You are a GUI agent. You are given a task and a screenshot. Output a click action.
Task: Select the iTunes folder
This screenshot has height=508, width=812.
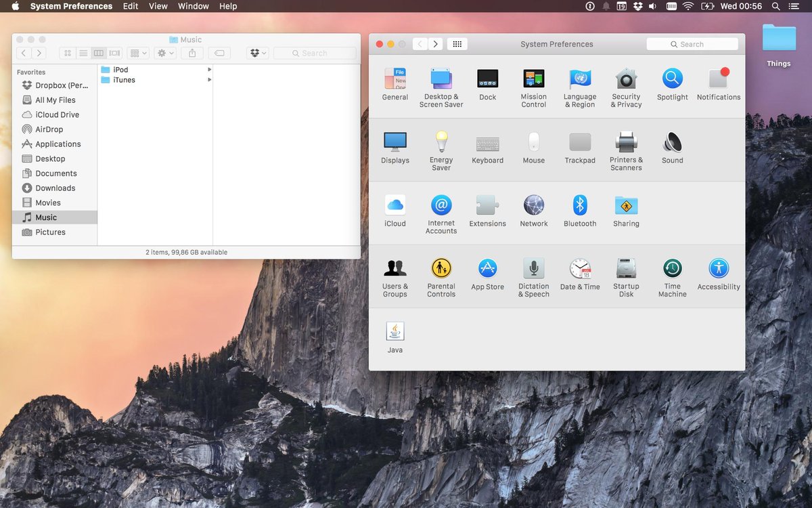tap(156, 80)
